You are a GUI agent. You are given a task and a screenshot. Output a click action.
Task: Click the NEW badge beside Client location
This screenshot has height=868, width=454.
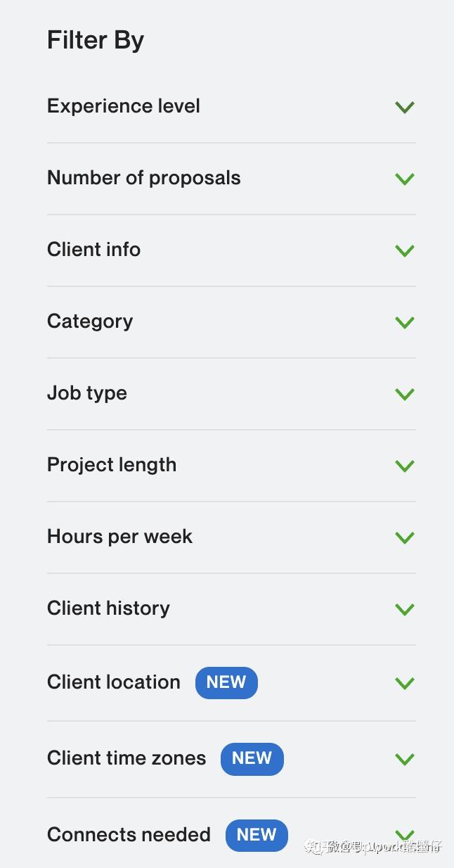226,682
